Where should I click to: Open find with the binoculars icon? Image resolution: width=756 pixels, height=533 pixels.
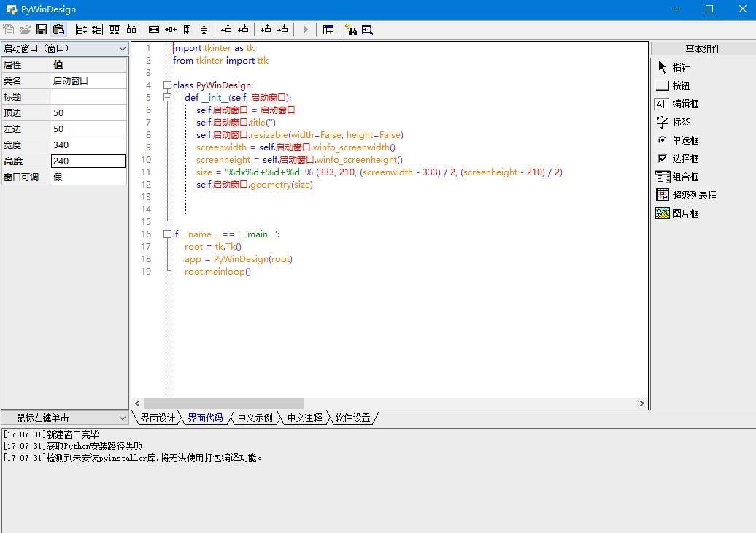pos(351,29)
